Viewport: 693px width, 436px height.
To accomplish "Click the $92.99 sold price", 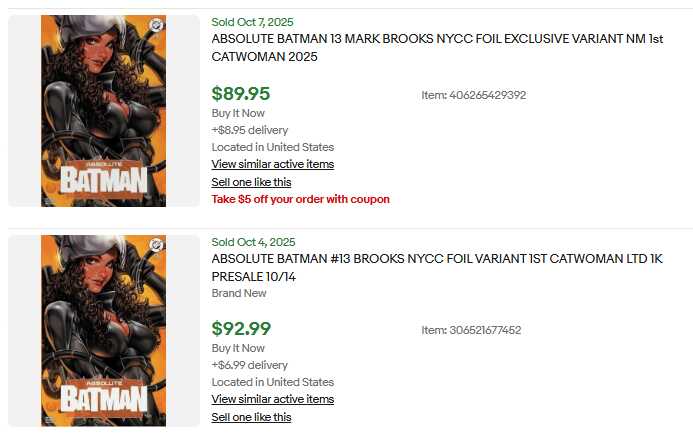I will [x=241, y=329].
